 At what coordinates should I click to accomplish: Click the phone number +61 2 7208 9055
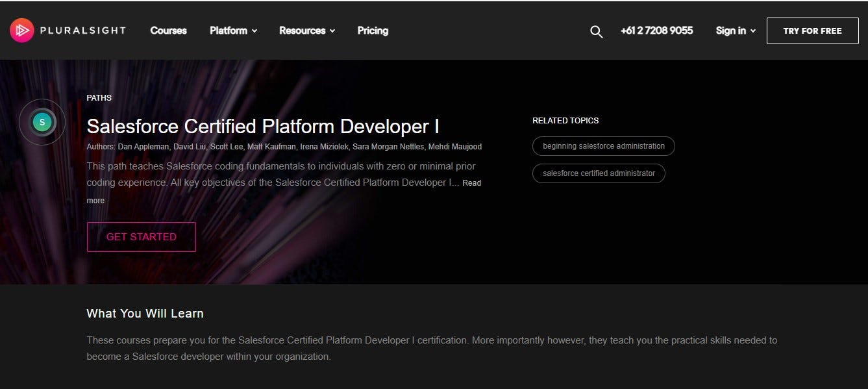[x=656, y=31]
